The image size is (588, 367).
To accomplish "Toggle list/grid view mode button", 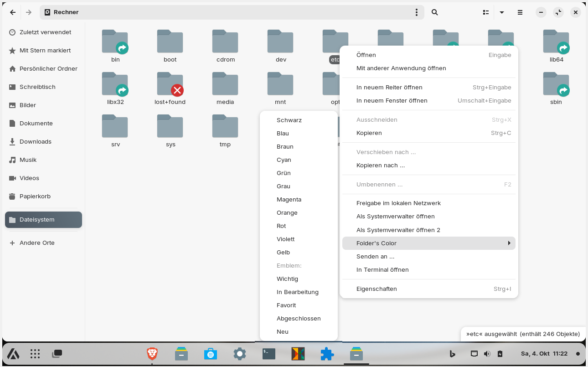I will tap(486, 12).
